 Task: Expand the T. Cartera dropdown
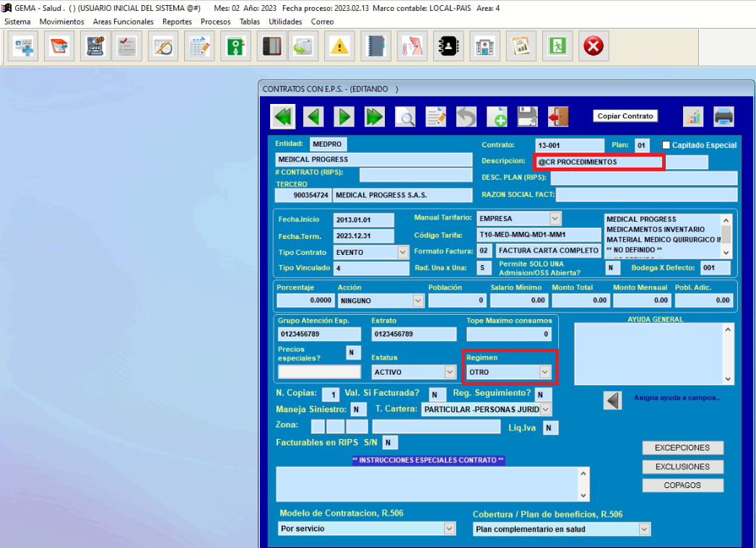(x=546, y=409)
